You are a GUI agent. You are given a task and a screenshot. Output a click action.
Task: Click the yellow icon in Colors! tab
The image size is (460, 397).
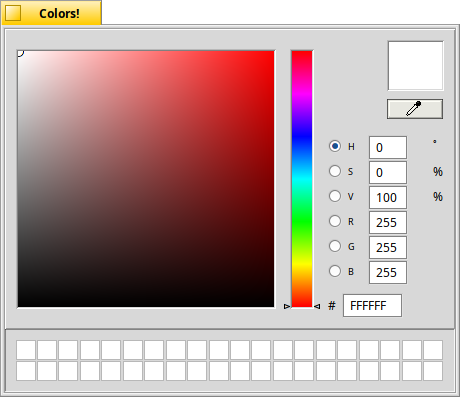13,13
